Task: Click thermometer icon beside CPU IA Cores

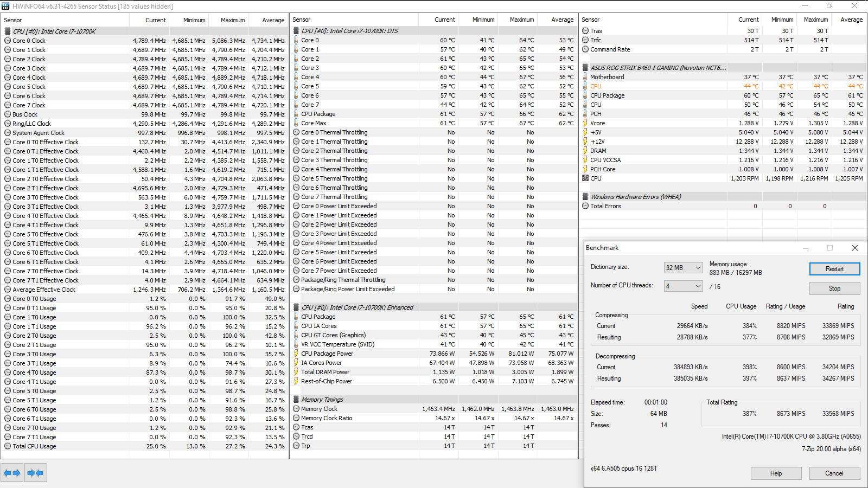Action: point(296,326)
